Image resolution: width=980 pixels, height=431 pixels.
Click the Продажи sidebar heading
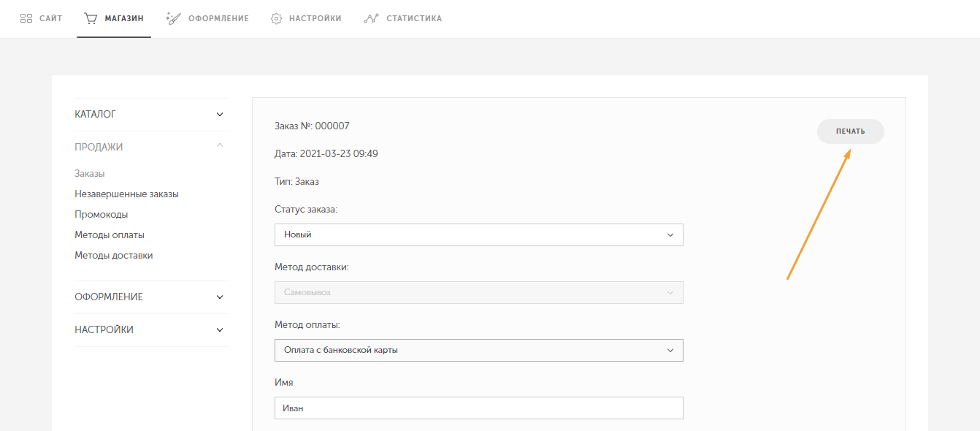pyautogui.click(x=99, y=147)
